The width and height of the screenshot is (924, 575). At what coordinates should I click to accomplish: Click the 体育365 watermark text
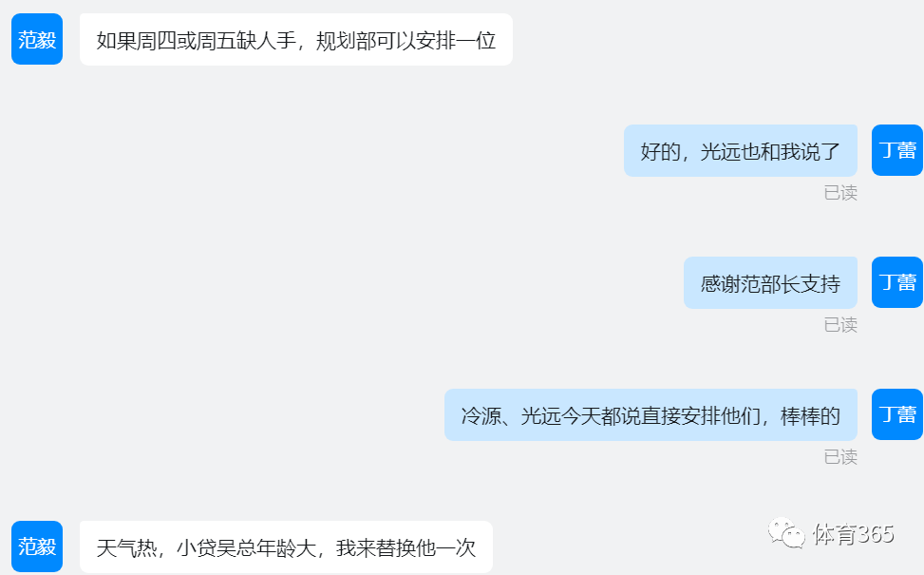click(x=853, y=534)
